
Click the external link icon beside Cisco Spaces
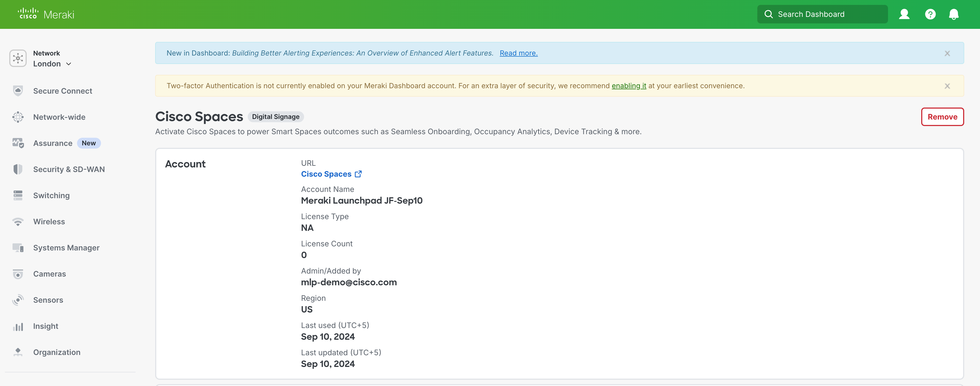click(x=358, y=174)
